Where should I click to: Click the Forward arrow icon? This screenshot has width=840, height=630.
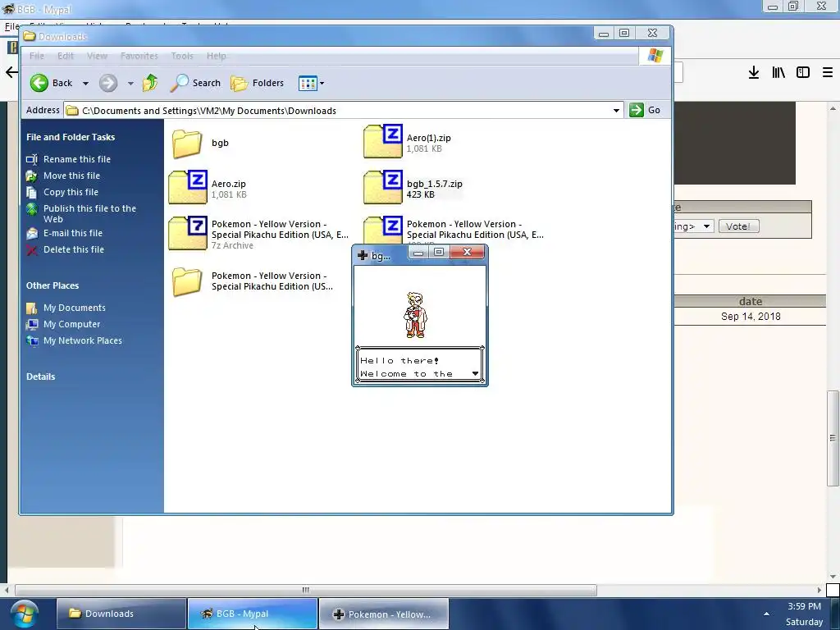(108, 83)
